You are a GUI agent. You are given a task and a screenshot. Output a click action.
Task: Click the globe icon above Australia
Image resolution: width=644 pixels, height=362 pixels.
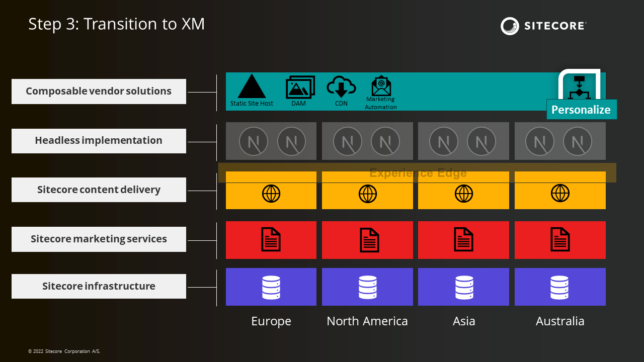click(560, 193)
